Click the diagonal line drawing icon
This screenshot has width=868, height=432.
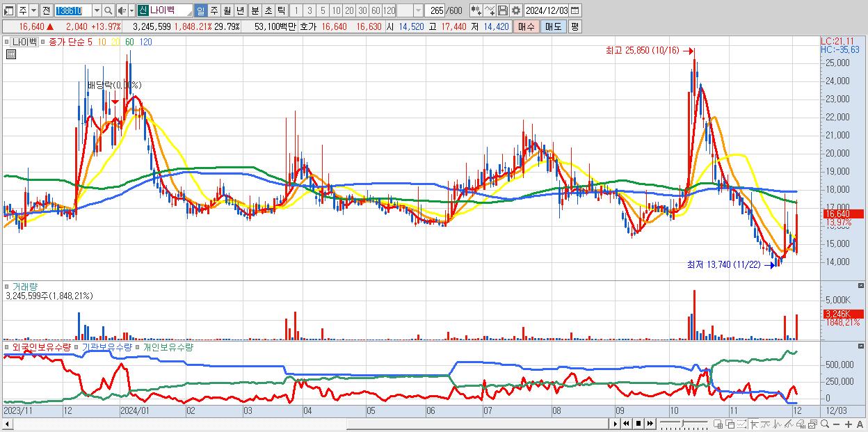789,424
